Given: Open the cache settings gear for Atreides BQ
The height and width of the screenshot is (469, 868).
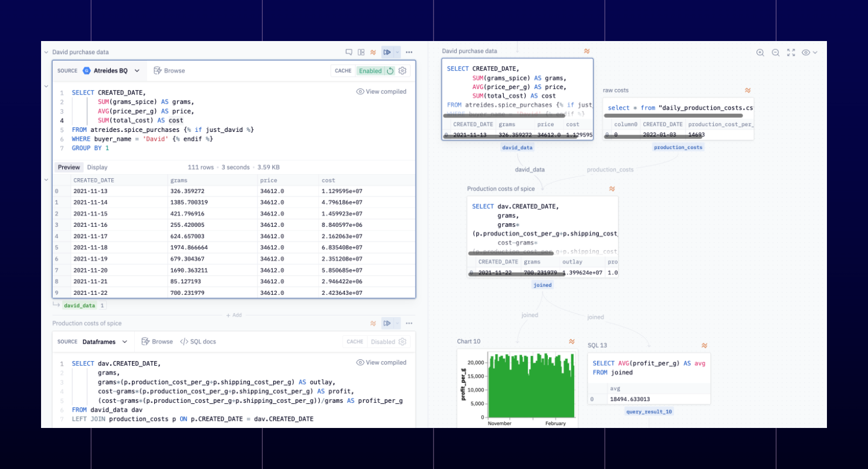Looking at the screenshot, I should click(402, 70).
